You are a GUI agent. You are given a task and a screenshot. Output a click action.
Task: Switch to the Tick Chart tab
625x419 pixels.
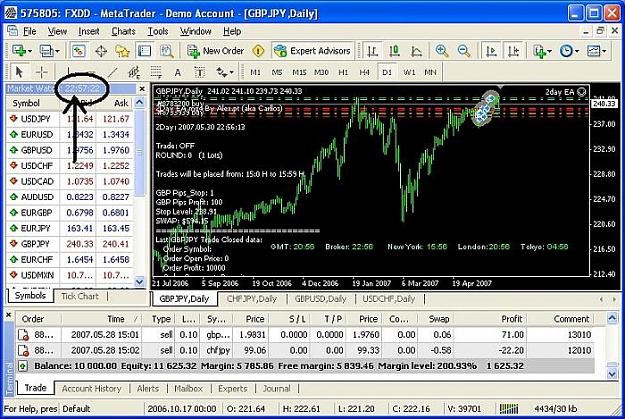point(80,296)
